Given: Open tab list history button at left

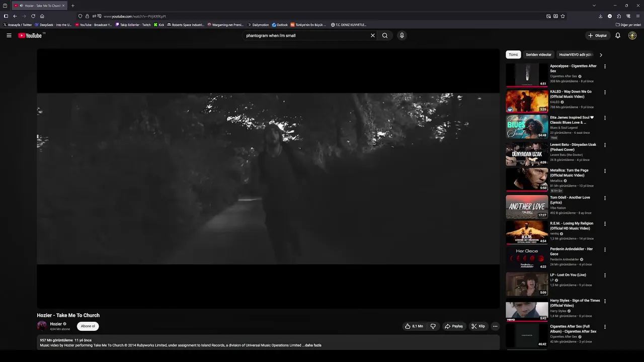Looking at the screenshot, I should (5, 6).
